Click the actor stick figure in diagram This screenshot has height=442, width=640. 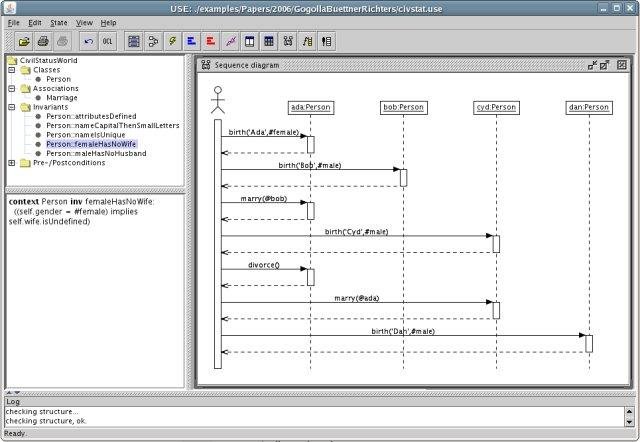point(218,100)
